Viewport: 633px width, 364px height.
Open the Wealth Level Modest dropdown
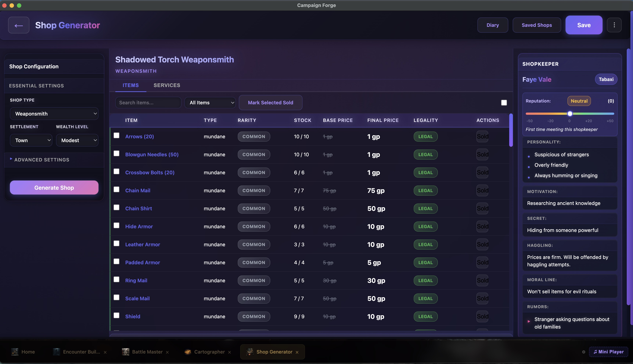click(x=77, y=140)
